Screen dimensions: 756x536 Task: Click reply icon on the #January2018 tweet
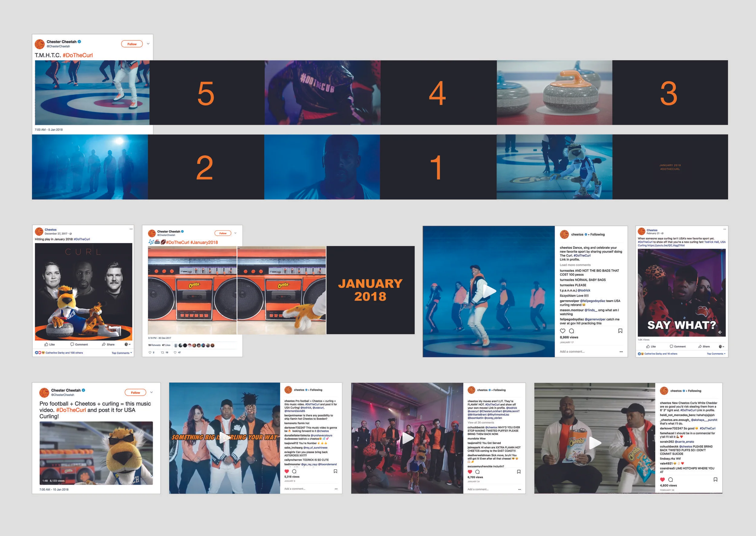pyautogui.click(x=150, y=352)
